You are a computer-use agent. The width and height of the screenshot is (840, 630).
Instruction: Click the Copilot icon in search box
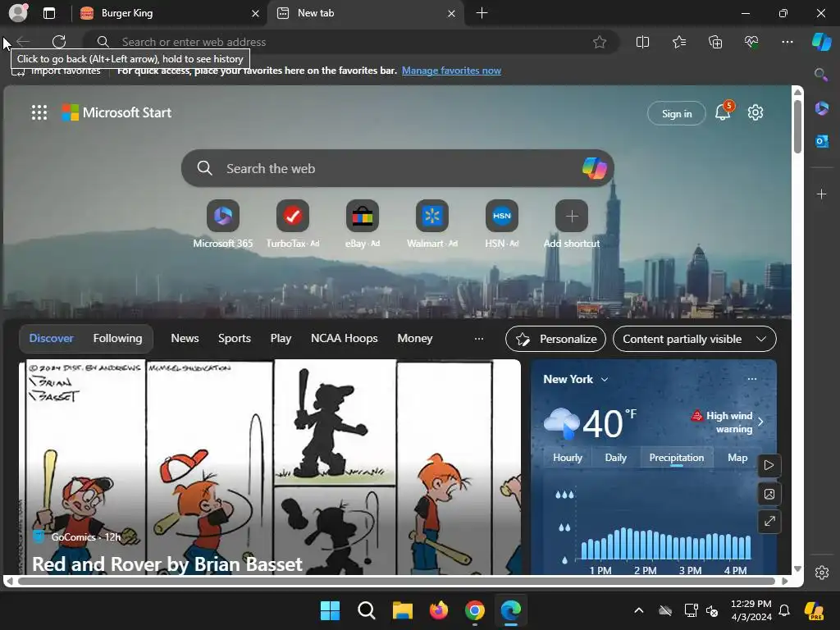[594, 168]
